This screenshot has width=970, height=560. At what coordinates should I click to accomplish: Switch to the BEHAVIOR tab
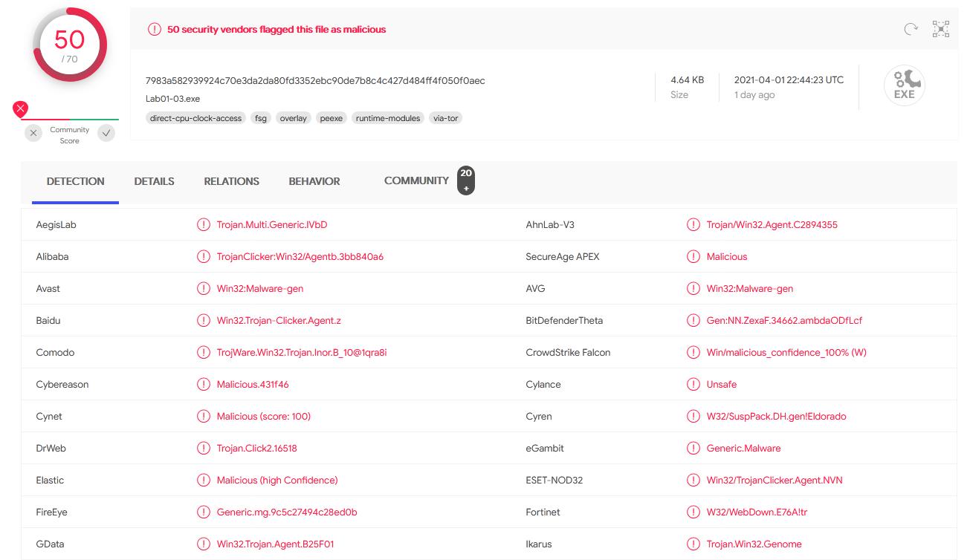click(314, 181)
